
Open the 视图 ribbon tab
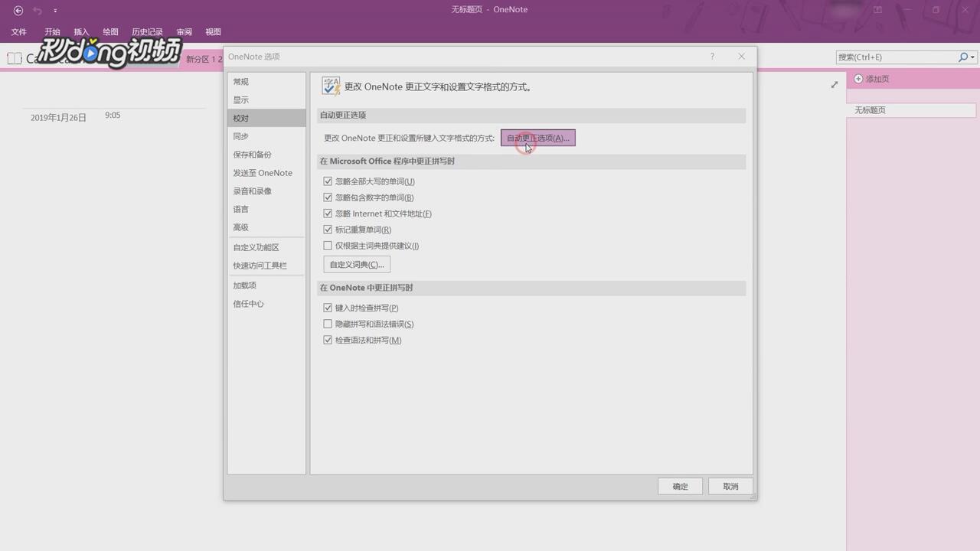213,32
